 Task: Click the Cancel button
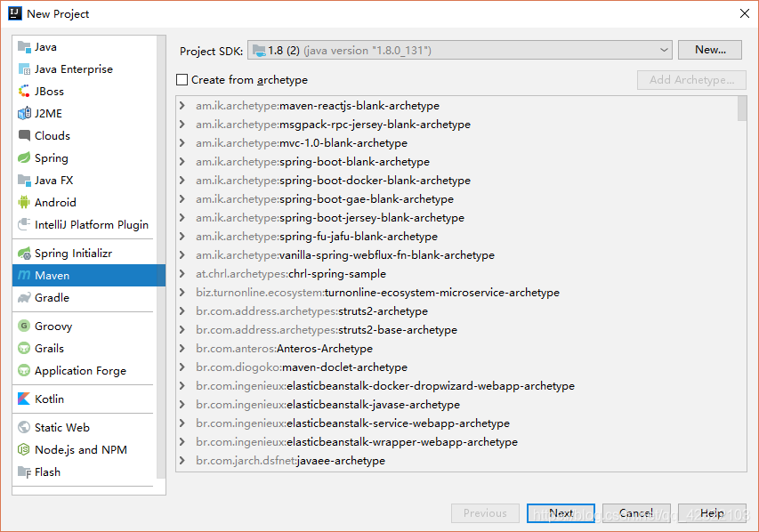tap(636, 513)
